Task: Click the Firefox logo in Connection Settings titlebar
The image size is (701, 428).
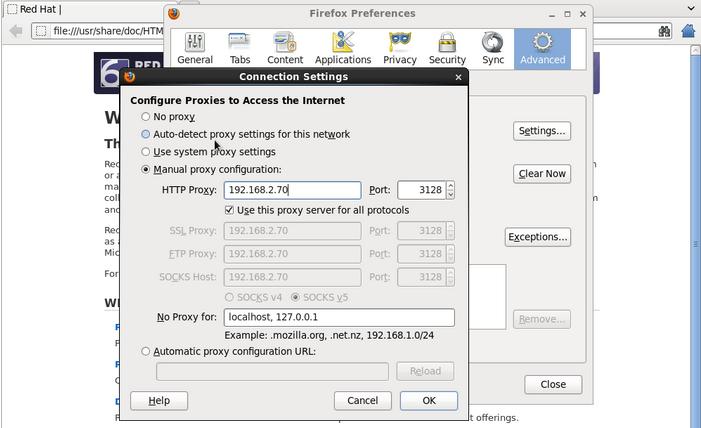Action: 130,76
